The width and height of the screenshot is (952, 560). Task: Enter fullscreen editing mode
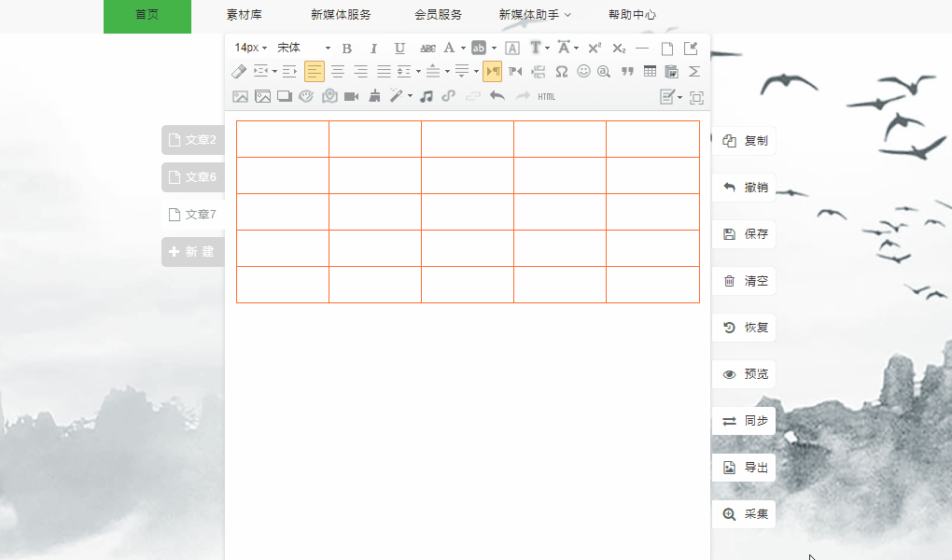point(696,98)
